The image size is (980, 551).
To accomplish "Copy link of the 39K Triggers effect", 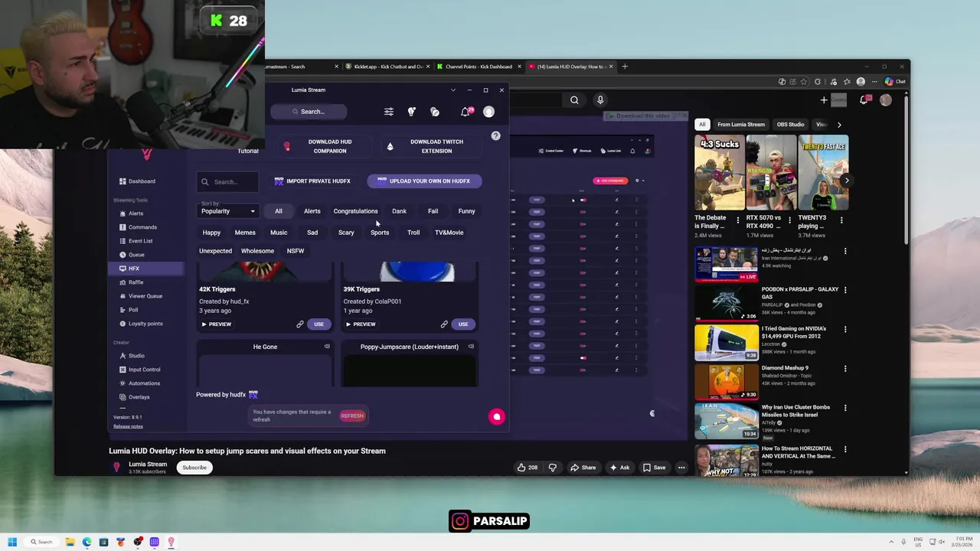I will (444, 324).
